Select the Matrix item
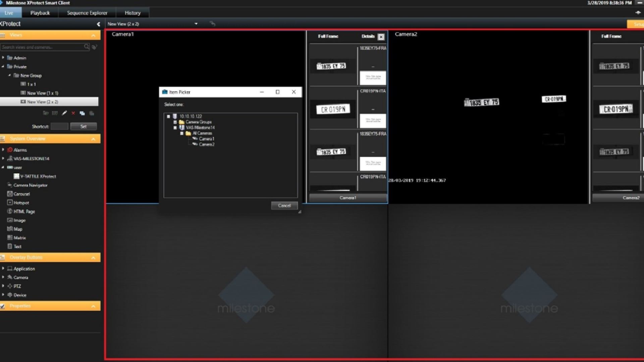The height and width of the screenshot is (362, 644). click(x=20, y=238)
